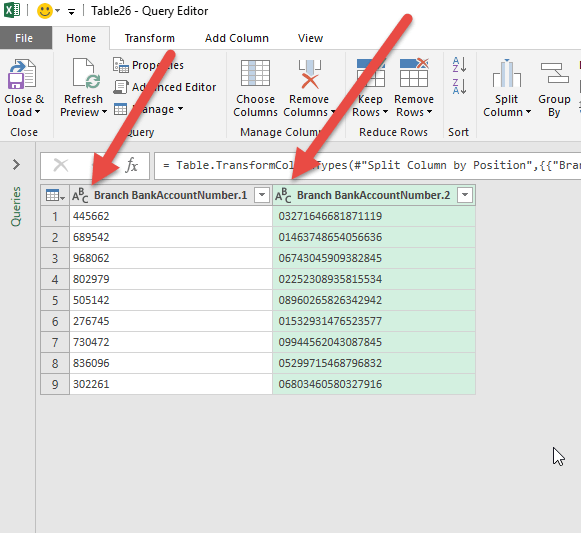Select row number 9 header

point(55,384)
